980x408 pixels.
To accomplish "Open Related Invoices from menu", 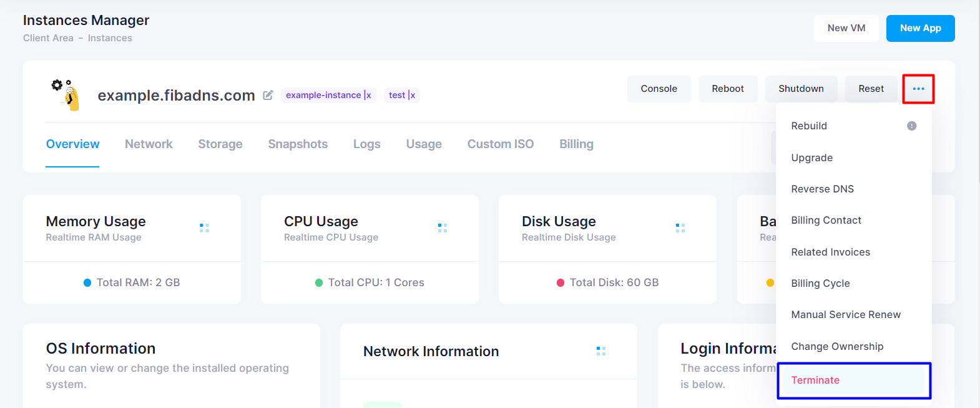I will click(x=831, y=252).
